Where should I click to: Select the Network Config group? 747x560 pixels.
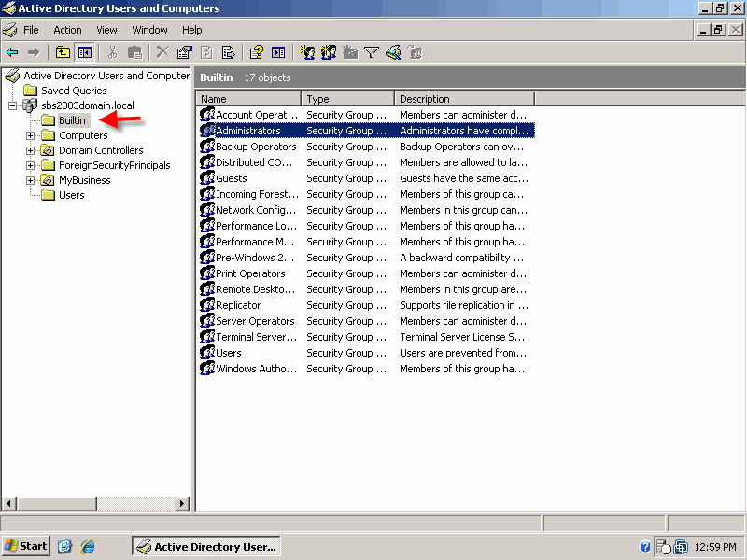point(256,210)
